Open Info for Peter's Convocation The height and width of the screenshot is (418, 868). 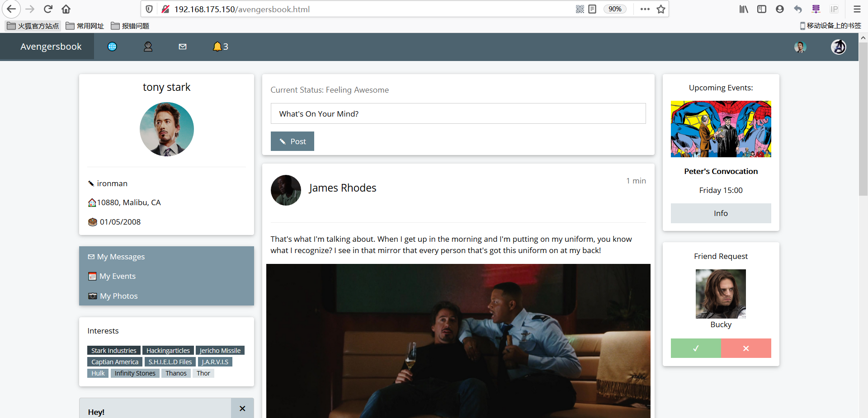click(721, 213)
